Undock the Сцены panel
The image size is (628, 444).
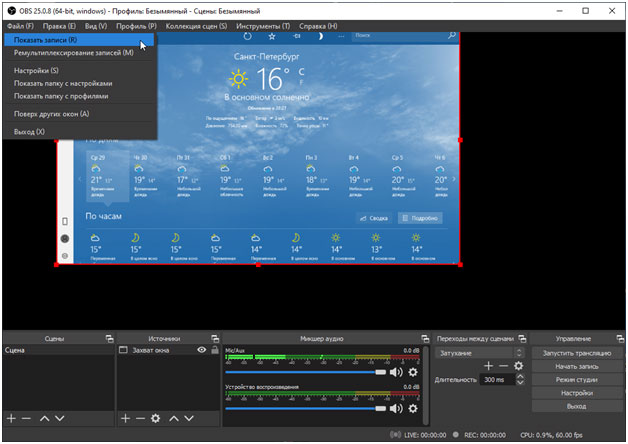109,339
